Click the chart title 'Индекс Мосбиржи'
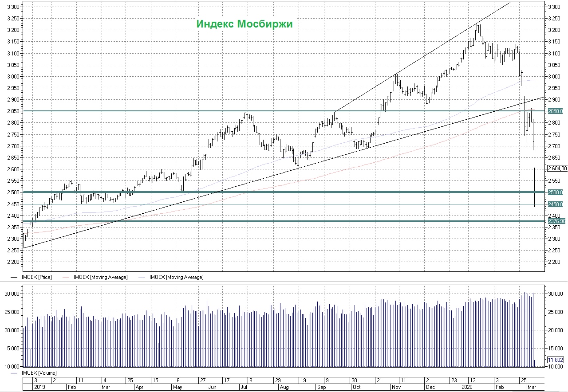The height and width of the screenshot is (392, 568). [x=245, y=24]
